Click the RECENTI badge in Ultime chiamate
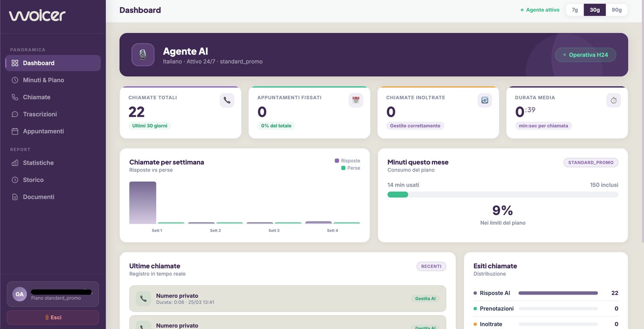Screen dimensions: 644x329 pyautogui.click(x=431, y=266)
